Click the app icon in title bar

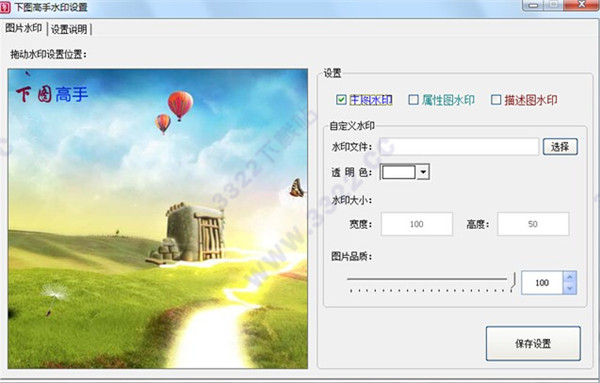tap(5, 7)
